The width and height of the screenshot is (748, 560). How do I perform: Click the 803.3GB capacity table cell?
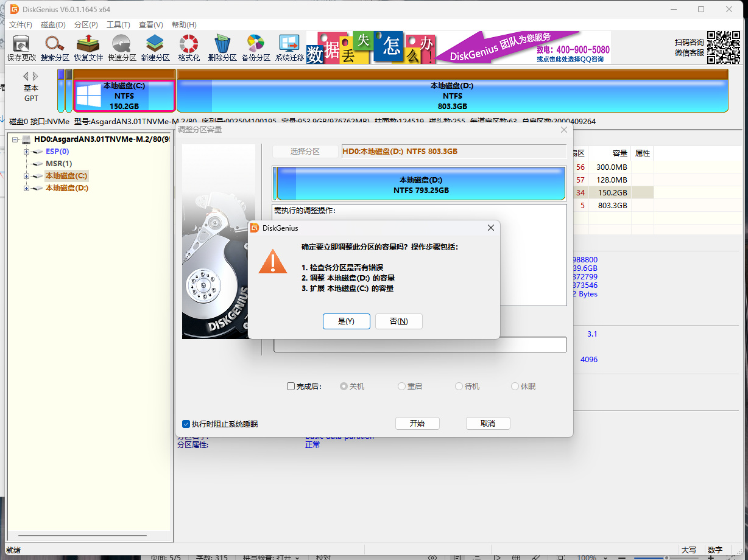point(611,205)
